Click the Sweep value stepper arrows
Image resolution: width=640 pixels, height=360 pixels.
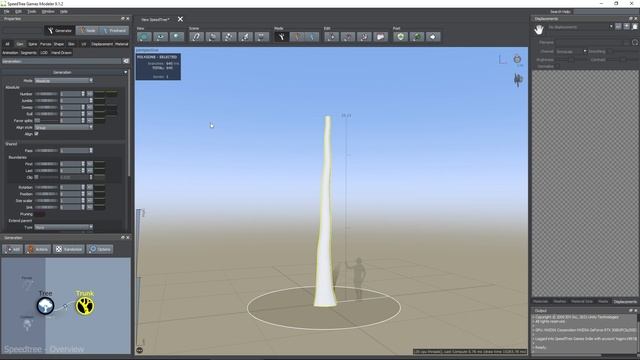coord(83,107)
